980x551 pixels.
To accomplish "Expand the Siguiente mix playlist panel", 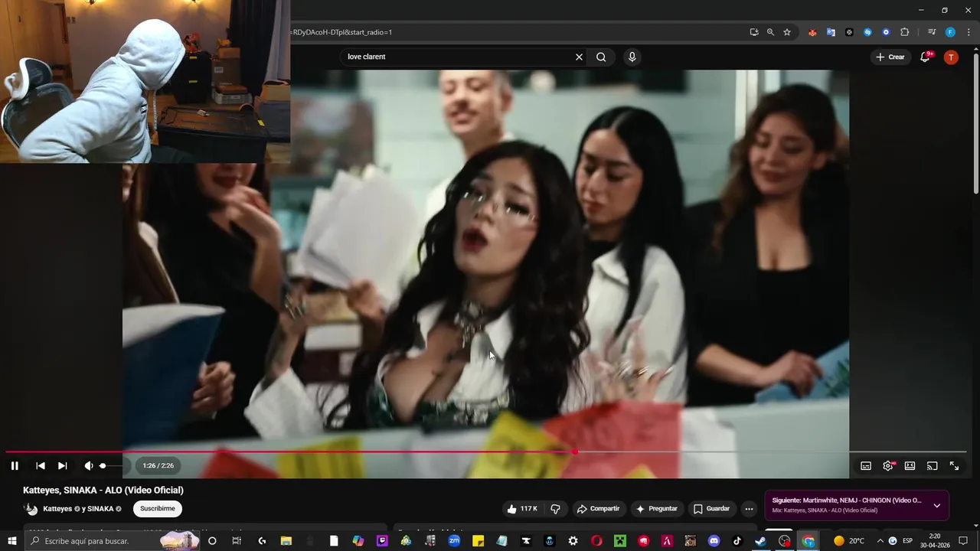I will pos(936,505).
